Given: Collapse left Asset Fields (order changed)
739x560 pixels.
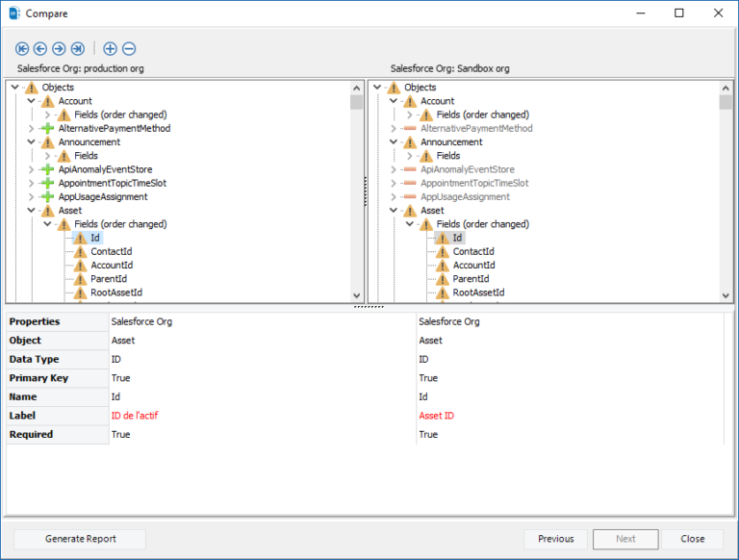Looking at the screenshot, I should (47, 224).
